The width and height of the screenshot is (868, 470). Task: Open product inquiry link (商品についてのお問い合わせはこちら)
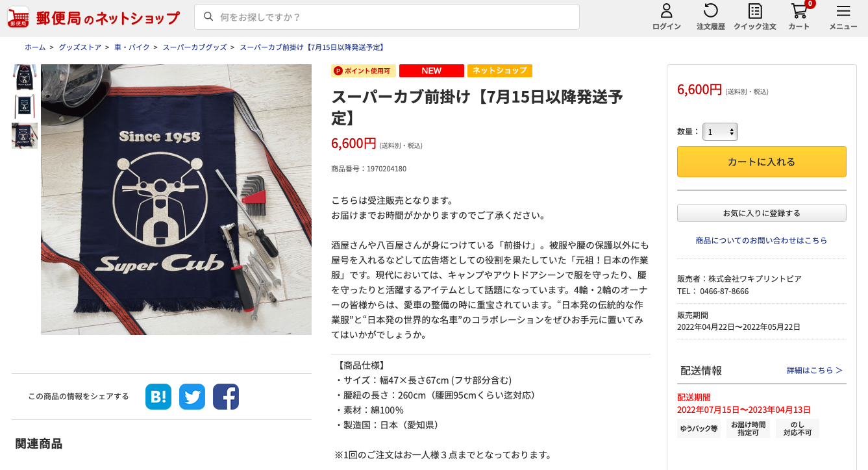tap(762, 240)
